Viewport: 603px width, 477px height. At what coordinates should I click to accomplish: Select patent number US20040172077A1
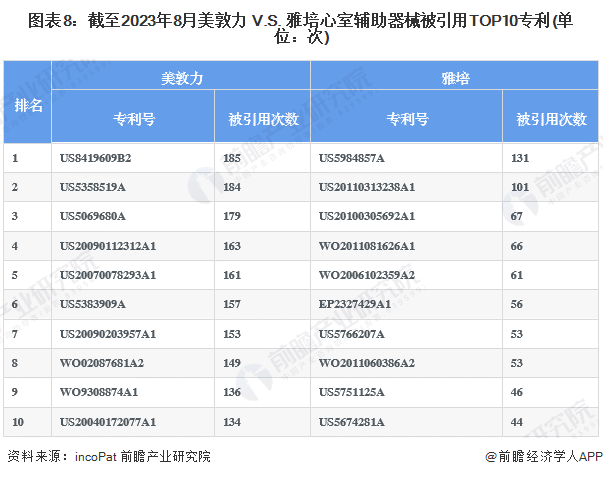(108, 422)
